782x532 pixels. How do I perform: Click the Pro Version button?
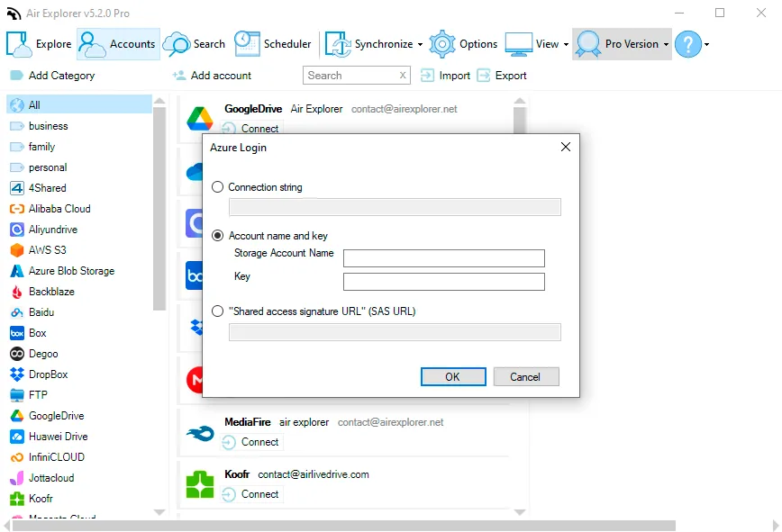pyautogui.click(x=617, y=44)
